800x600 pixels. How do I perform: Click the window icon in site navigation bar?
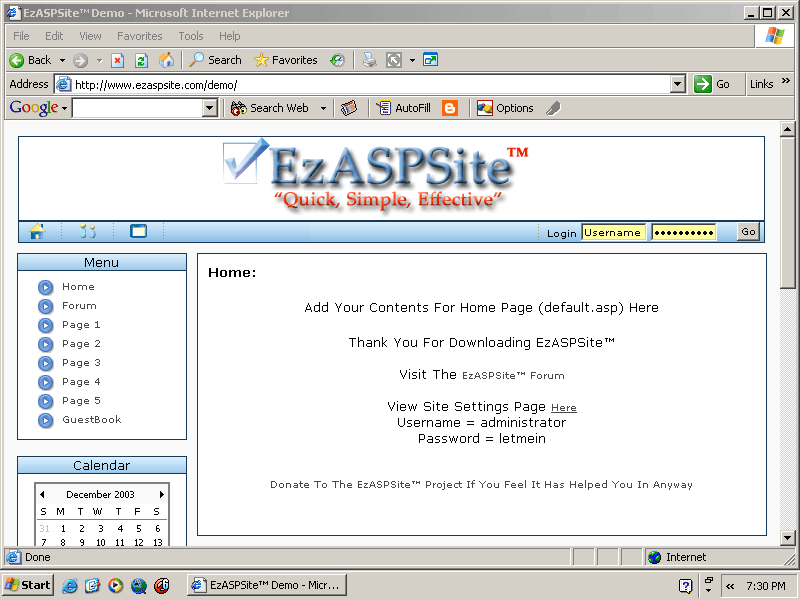point(138,231)
